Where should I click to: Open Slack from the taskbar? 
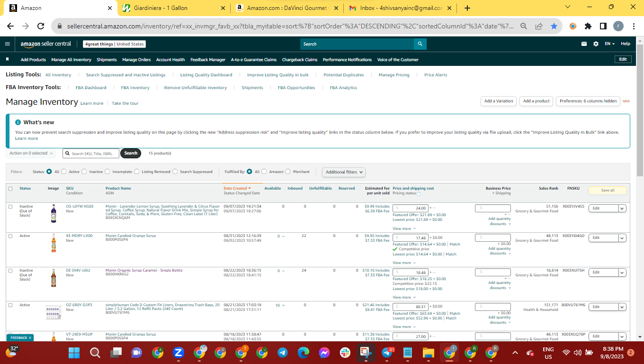[x=345, y=353]
